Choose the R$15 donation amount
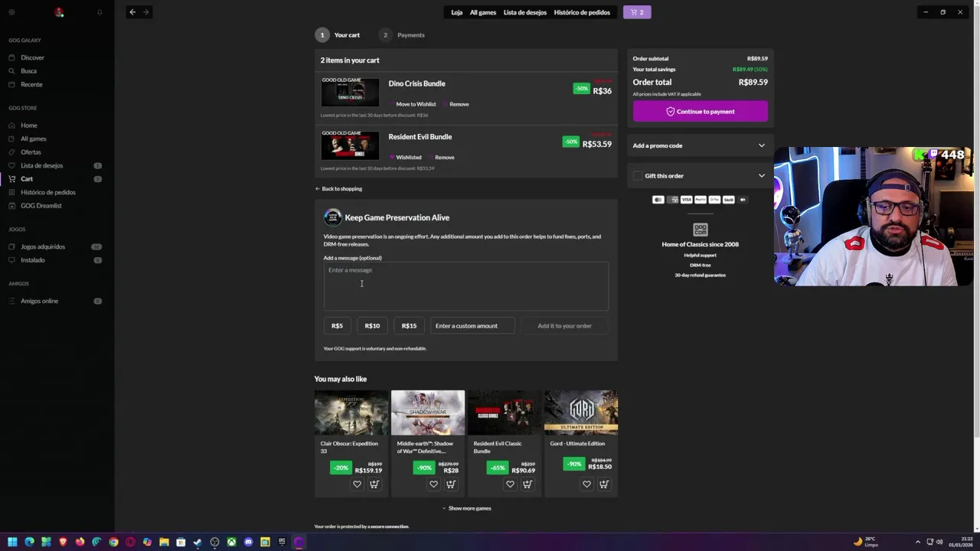Image resolution: width=980 pixels, height=551 pixels. click(x=409, y=326)
